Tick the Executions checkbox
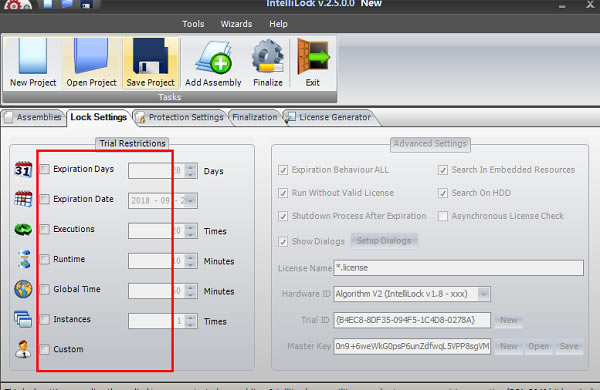 [45, 229]
